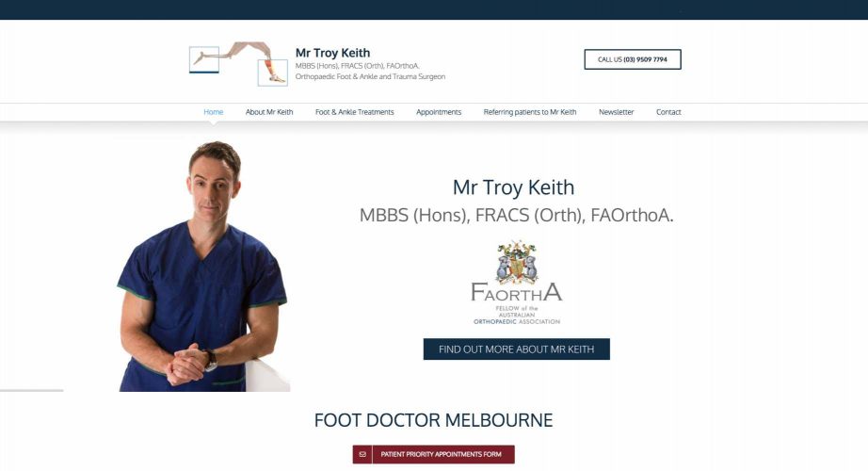Click the foot and leg logo image
The width and height of the screenshot is (868, 471).
point(238,63)
